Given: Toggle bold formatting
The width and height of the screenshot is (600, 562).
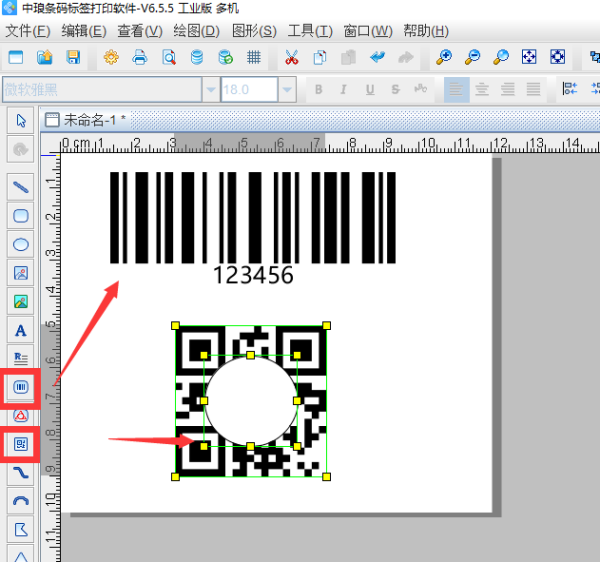Looking at the screenshot, I should [x=318, y=90].
